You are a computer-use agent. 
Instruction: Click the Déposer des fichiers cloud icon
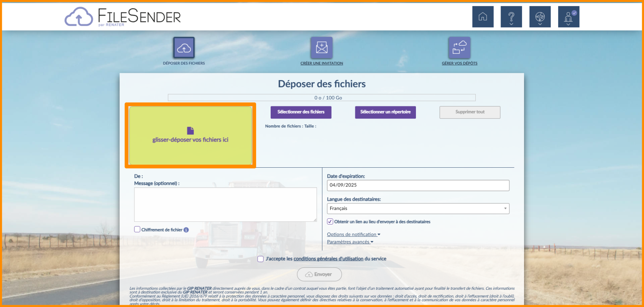184,48
